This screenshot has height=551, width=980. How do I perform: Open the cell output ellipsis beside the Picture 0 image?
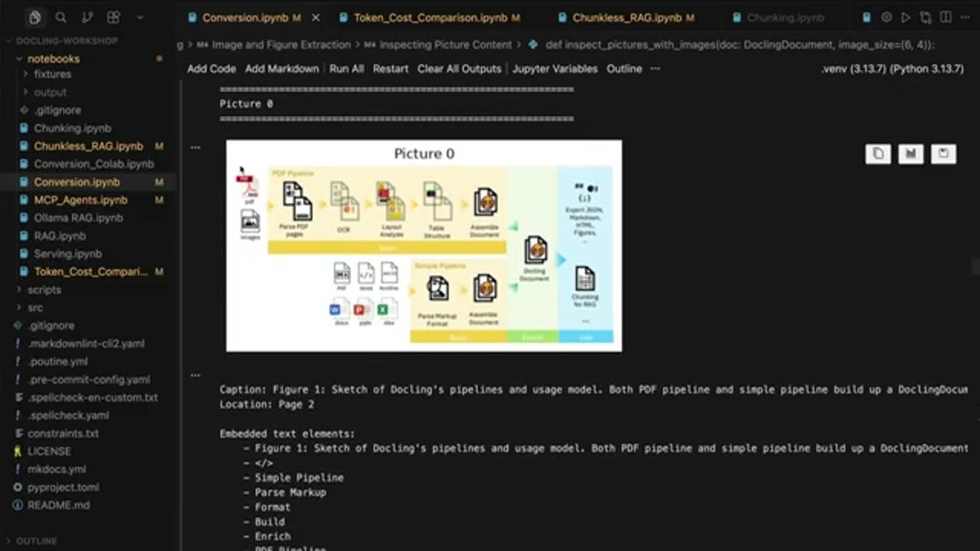195,147
